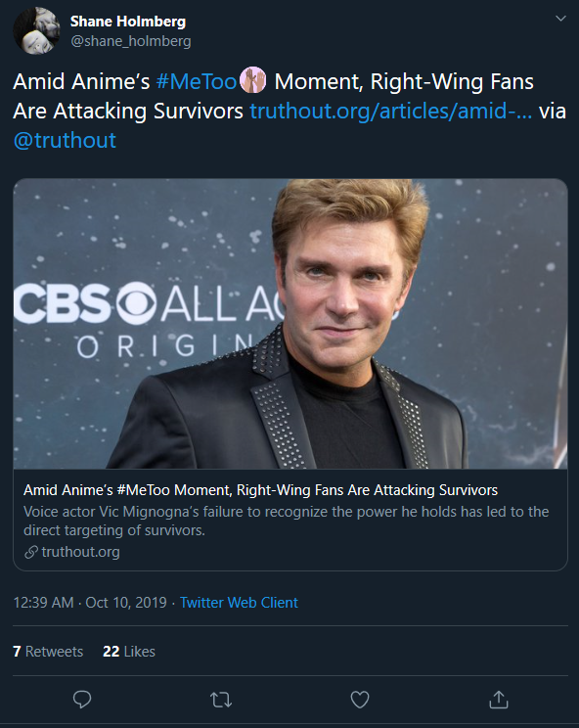The height and width of the screenshot is (728, 579).
Task: Click the raised hands emoji after #MeToo
Action: tap(253, 80)
